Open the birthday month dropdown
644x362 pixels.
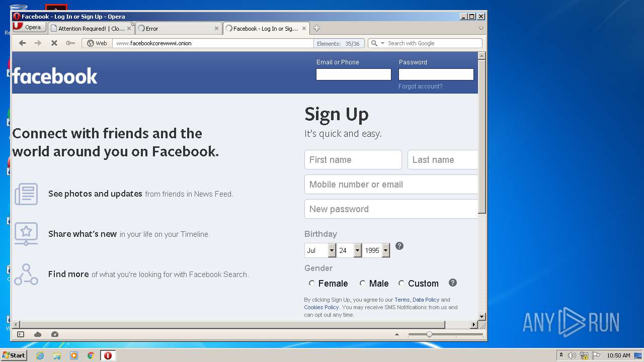(x=320, y=250)
